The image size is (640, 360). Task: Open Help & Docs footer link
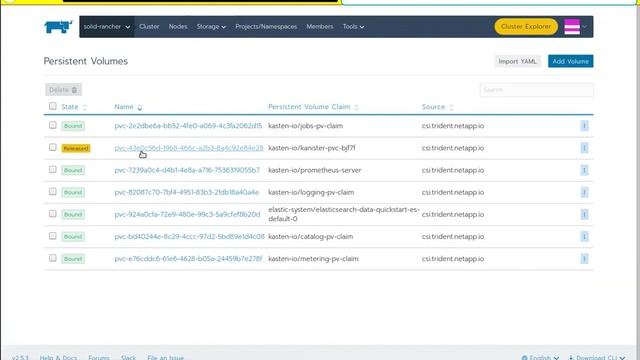58,357
